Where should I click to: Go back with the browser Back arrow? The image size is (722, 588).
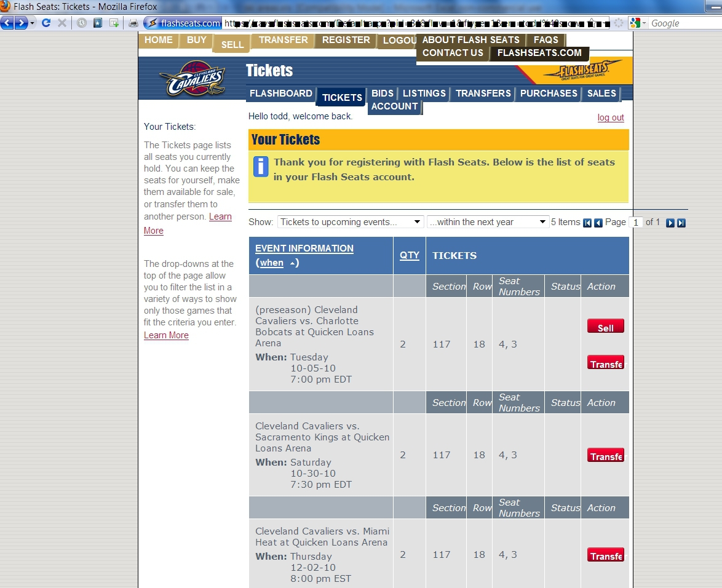coord(7,23)
